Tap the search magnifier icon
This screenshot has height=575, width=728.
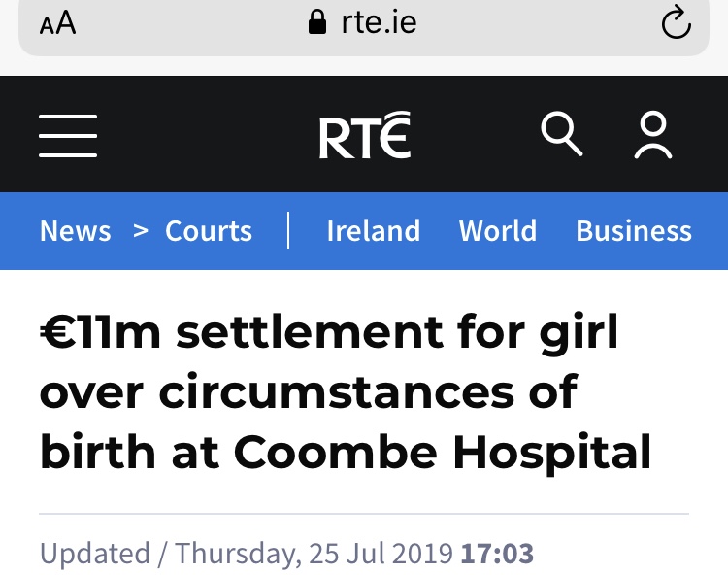click(x=561, y=134)
